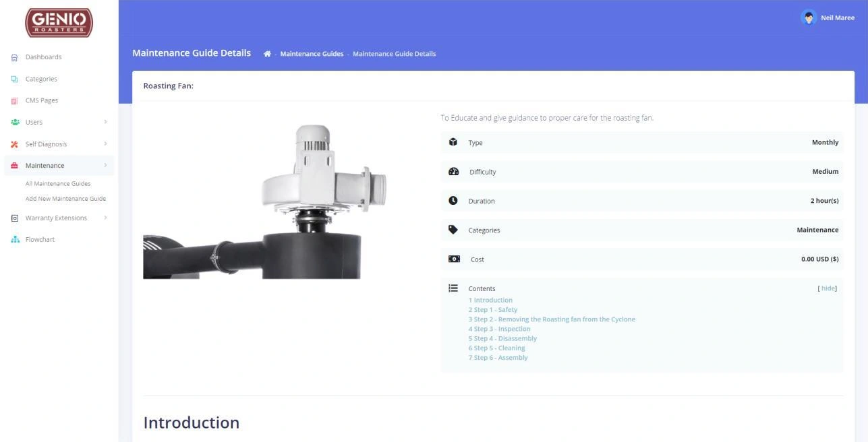Expand the Warranty Extensions submenu chevron
Image resolution: width=868 pixels, height=442 pixels.
[x=105, y=218]
